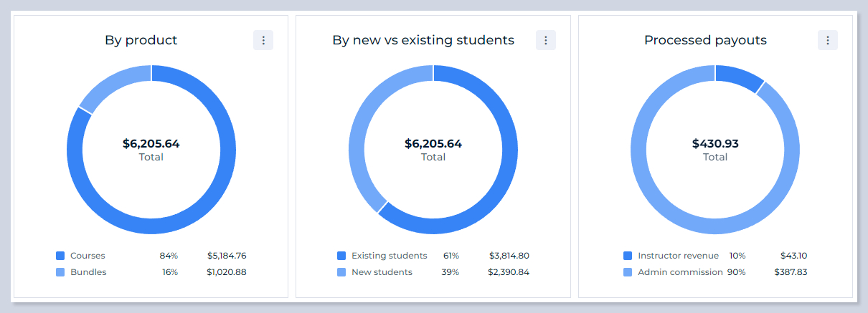Click the Processed payouts chart title

[705, 40]
